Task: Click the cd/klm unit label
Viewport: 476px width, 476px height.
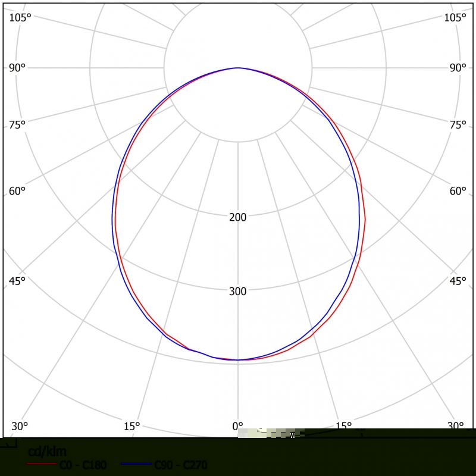Action: 47,452
